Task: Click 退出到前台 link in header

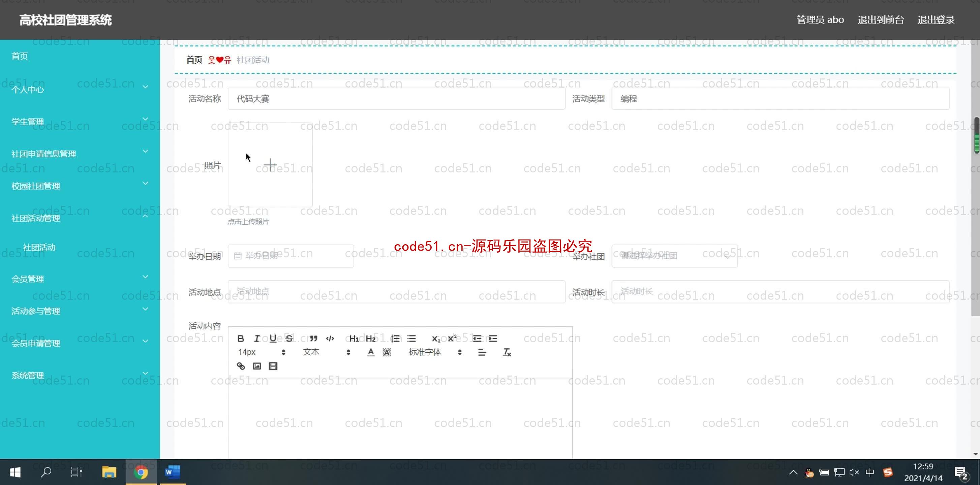Action: (x=881, y=20)
